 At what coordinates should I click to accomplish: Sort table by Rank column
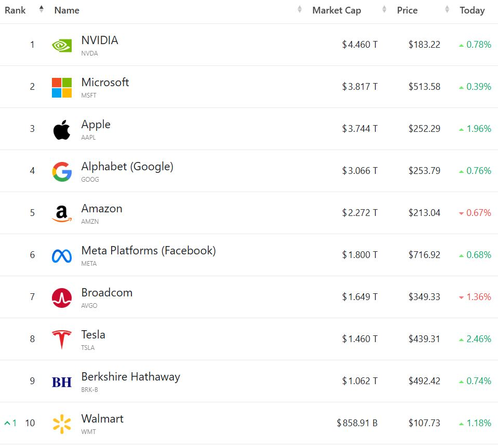(x=16, y=10)
